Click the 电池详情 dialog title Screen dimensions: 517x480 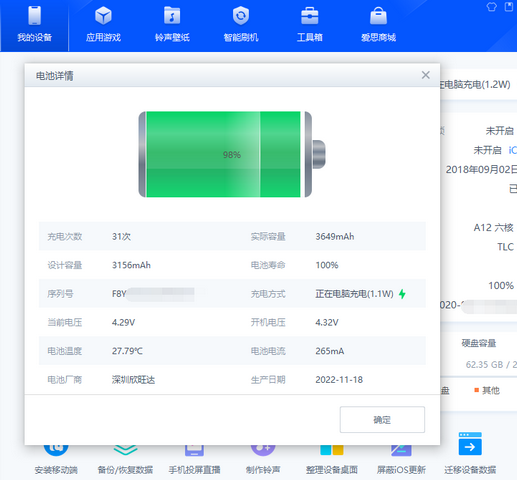(55, 76)
